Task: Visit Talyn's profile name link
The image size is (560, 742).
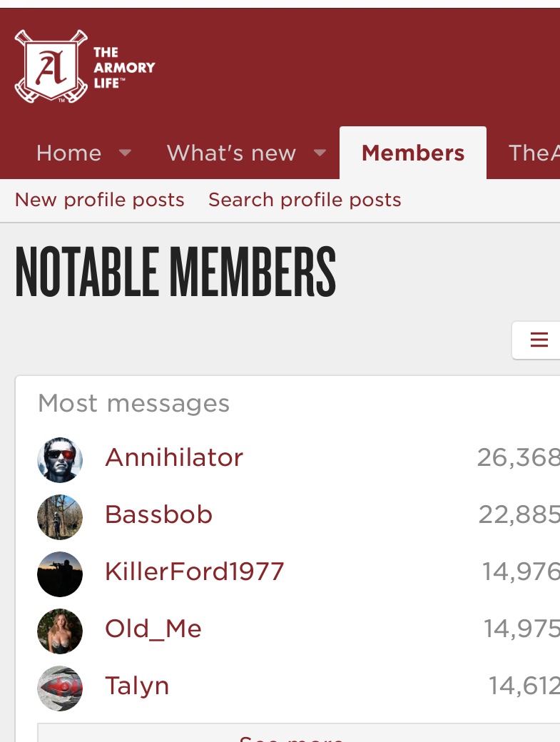Action: (x=137, y=686)
